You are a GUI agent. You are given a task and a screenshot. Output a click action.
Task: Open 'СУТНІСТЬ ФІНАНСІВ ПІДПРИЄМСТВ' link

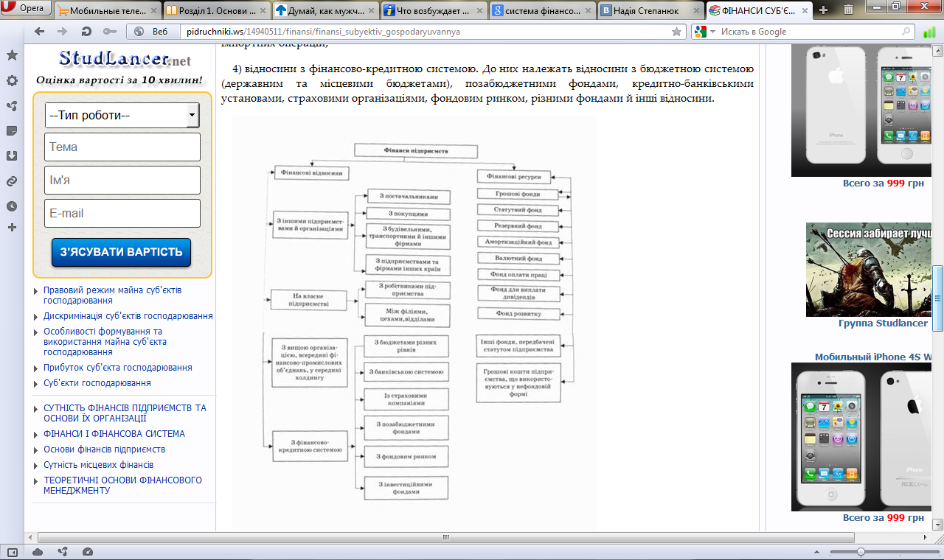coord(125,413)
